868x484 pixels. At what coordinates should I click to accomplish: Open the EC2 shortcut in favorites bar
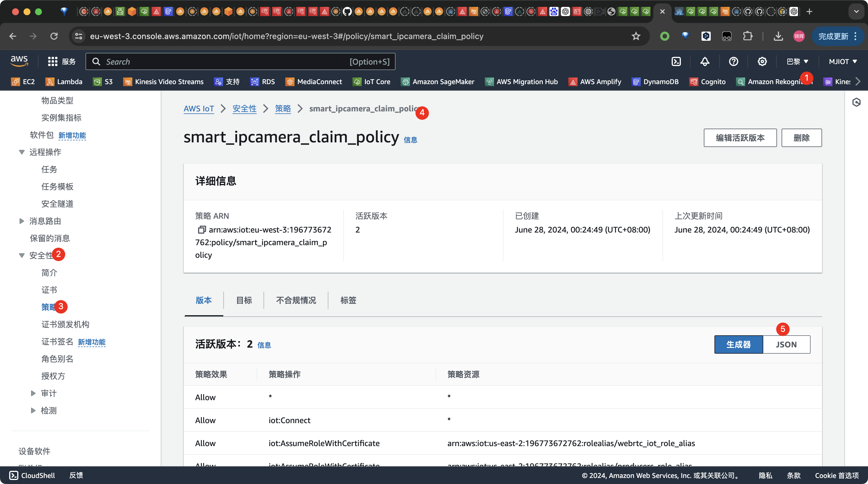[x=23, y=82]
